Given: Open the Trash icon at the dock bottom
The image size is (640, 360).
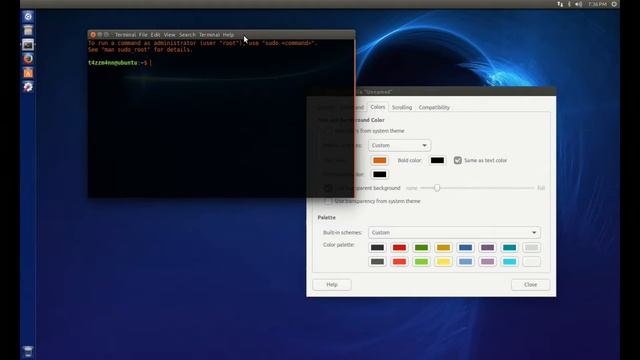Looking at the screenshot, I should 28,351.
